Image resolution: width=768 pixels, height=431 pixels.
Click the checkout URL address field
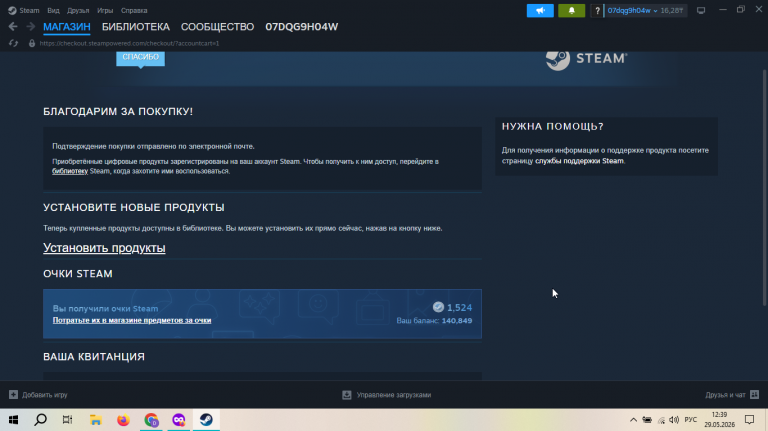(129, 43)
